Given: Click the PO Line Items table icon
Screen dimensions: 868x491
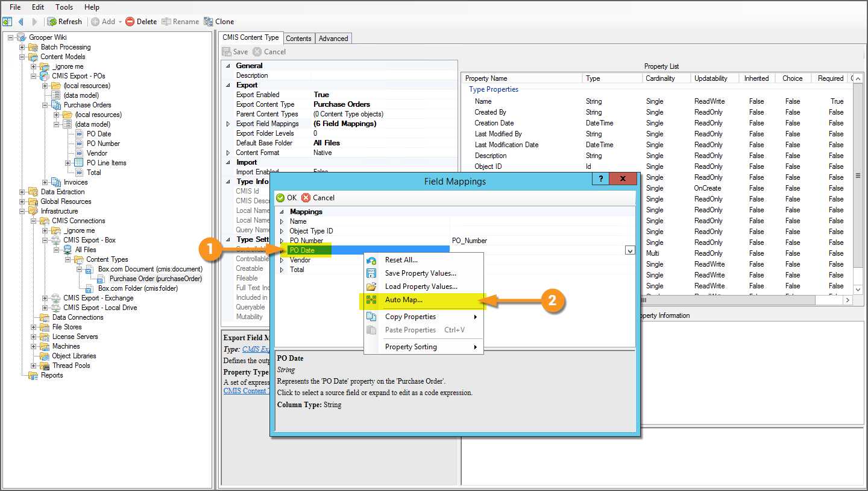Looking at the screenshot, I should tap(79, 163).
